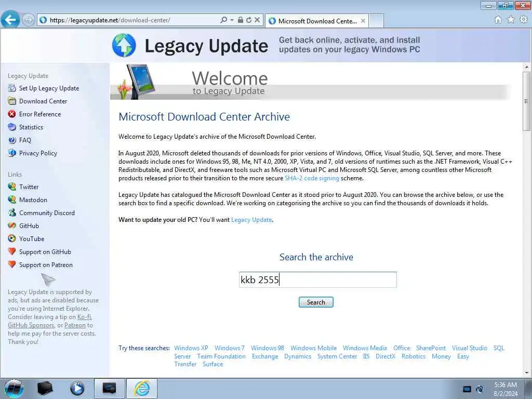The width and height of the screenshot is (532, 399).
Task: Try the Windows 98 suggested search
Action: coord(268,348)
